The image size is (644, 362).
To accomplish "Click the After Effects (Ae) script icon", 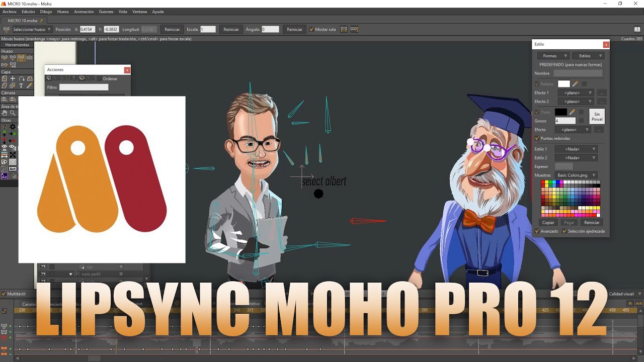I will click(4, 175).
